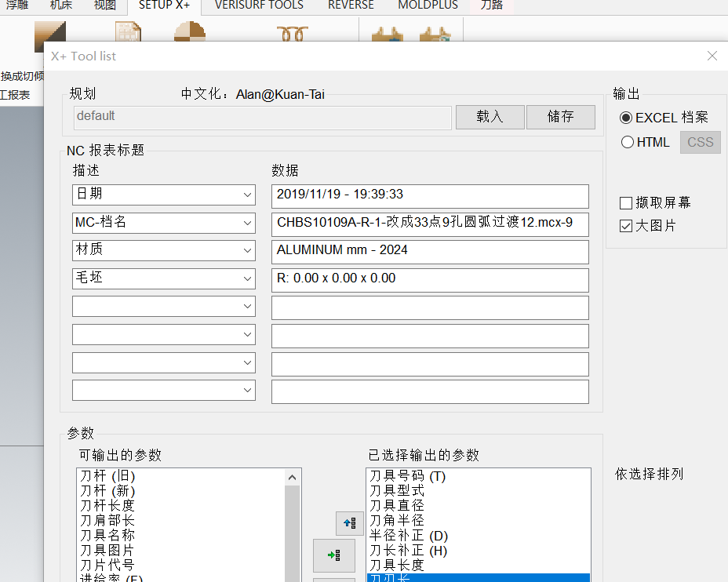Select 刀具号码 (T) in selected parameters
728x582 pixels.
click(407, 476)
